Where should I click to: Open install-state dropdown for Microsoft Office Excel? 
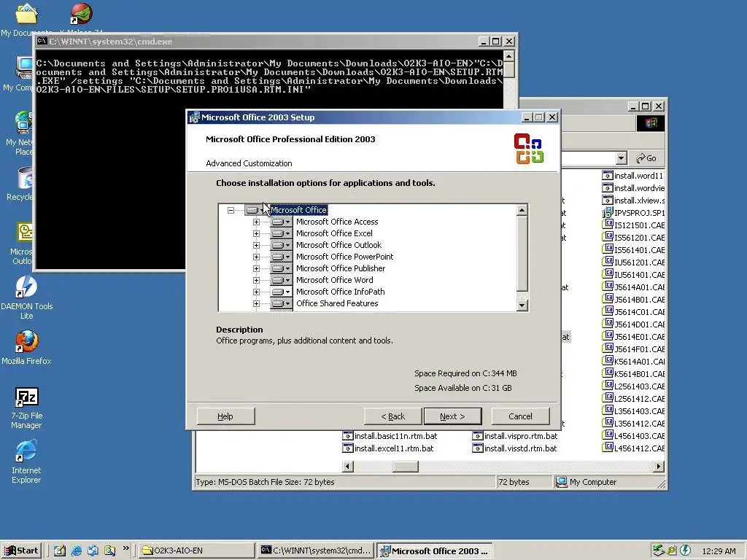281,233
